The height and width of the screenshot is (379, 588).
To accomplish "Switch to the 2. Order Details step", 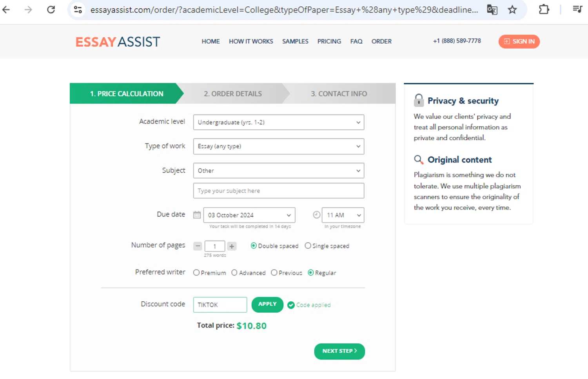I will pos(233,94).
